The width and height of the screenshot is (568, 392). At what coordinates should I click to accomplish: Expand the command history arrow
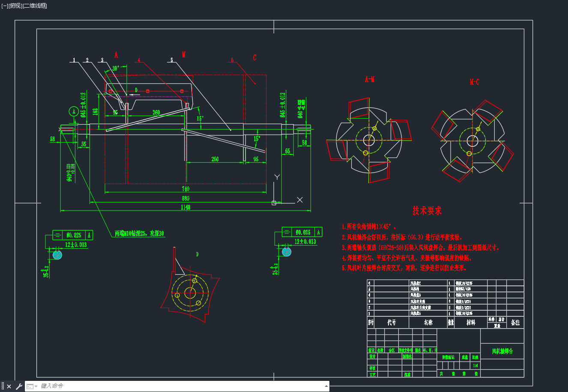point(326,386)
